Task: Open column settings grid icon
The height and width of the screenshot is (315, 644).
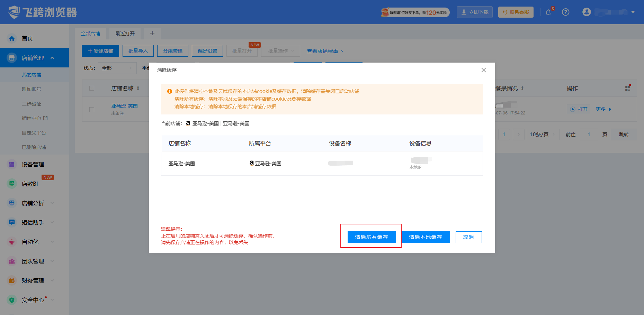Action: [628, 88]
